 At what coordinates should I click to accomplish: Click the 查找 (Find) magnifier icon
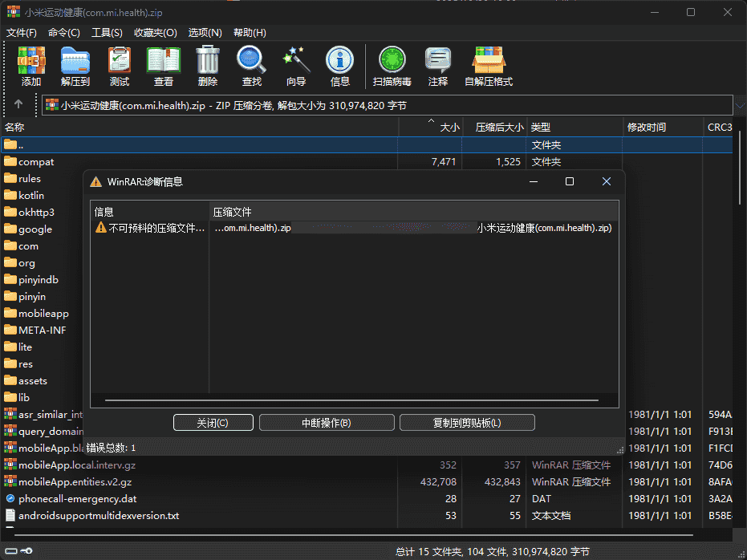pyautogui.click(x=252, y=64)
